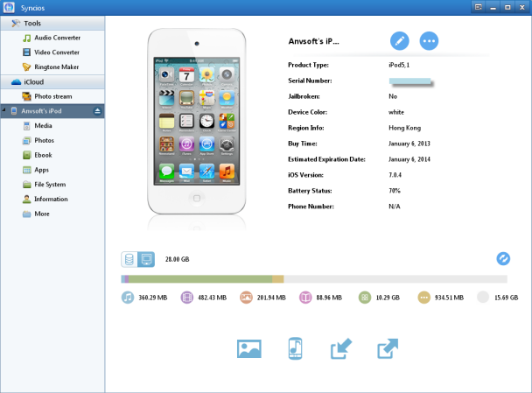Click iOS Version value 7.0.4

click(x=395, y=175)
